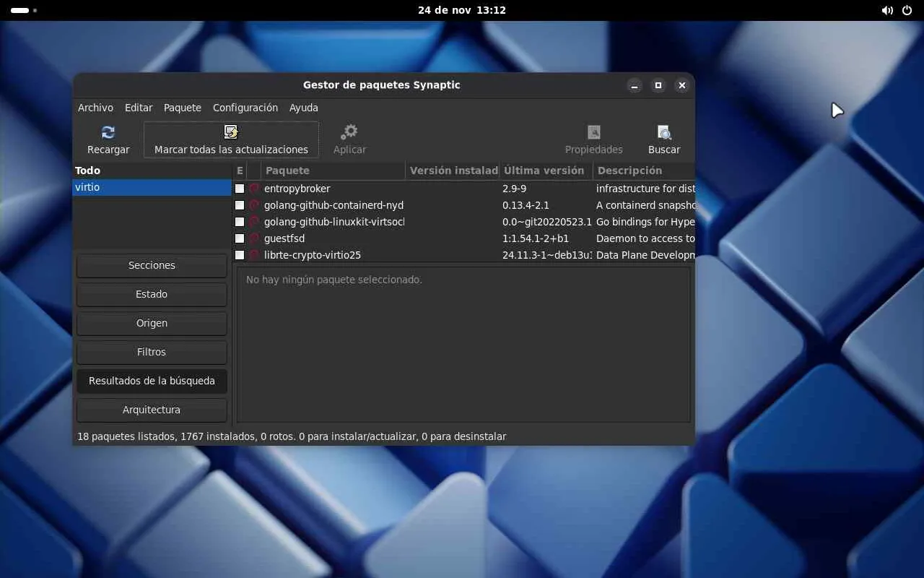Open package Propiedades from the toolbar

click(593, 139)
